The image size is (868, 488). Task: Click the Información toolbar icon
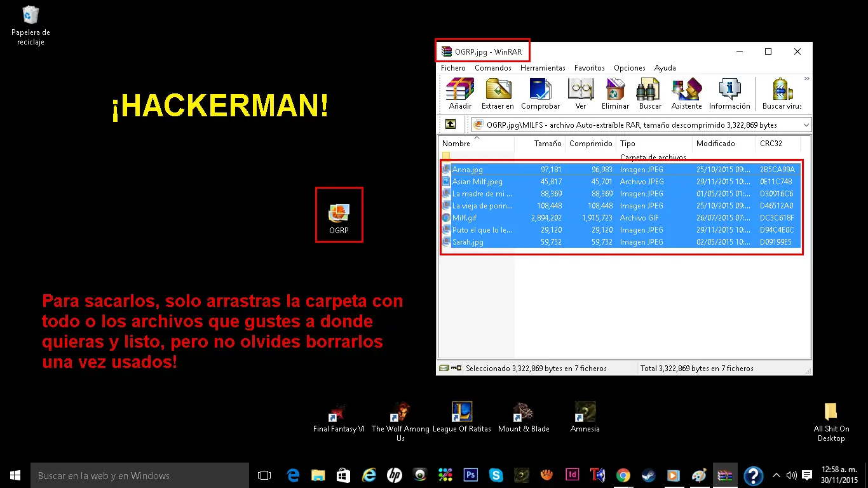[x=729, y=93]
